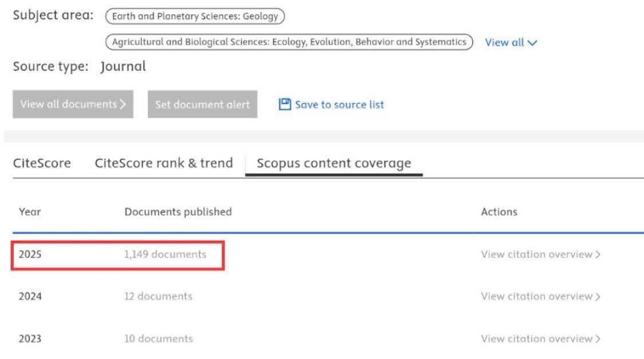Open the 12 documents link for 2024
Screen dimensions: 644x359
(x=158, y=296)
